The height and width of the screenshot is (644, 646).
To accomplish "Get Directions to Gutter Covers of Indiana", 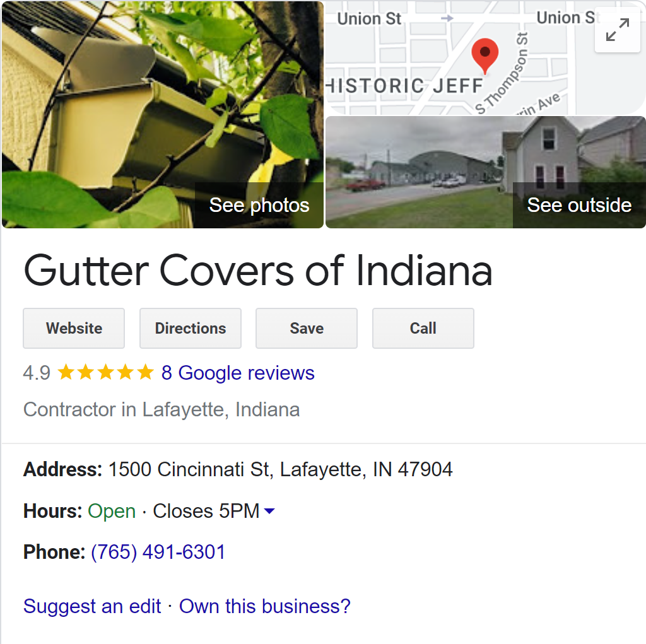I will [191, 328].
